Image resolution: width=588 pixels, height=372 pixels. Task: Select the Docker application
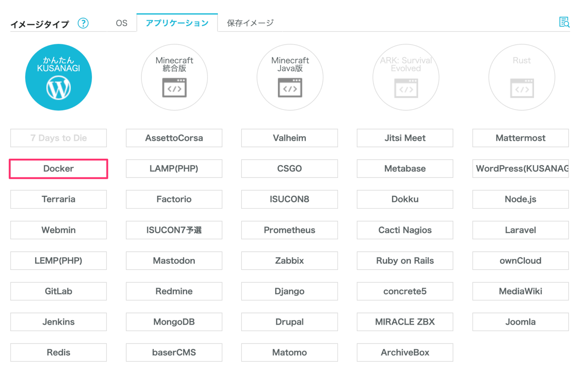click(x=58, y=169)
